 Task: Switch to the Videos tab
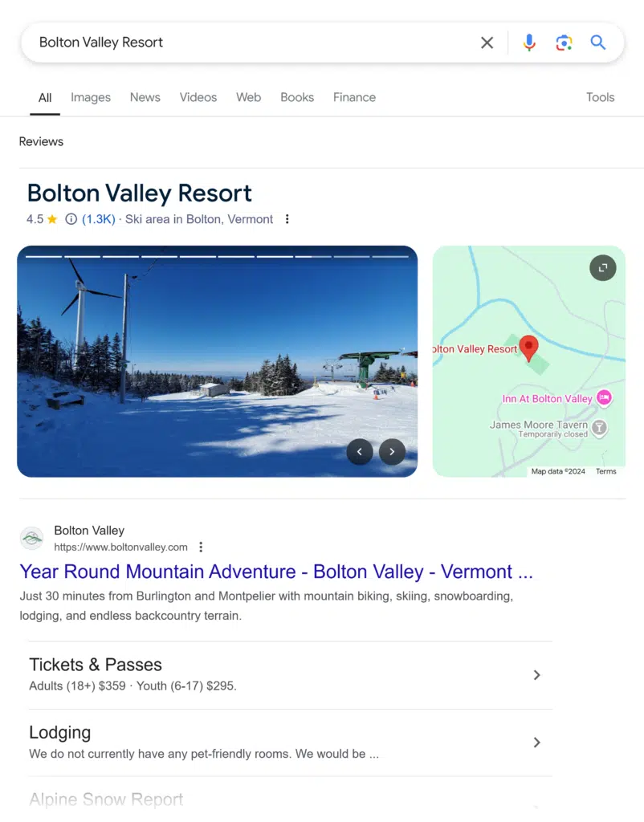198,97
